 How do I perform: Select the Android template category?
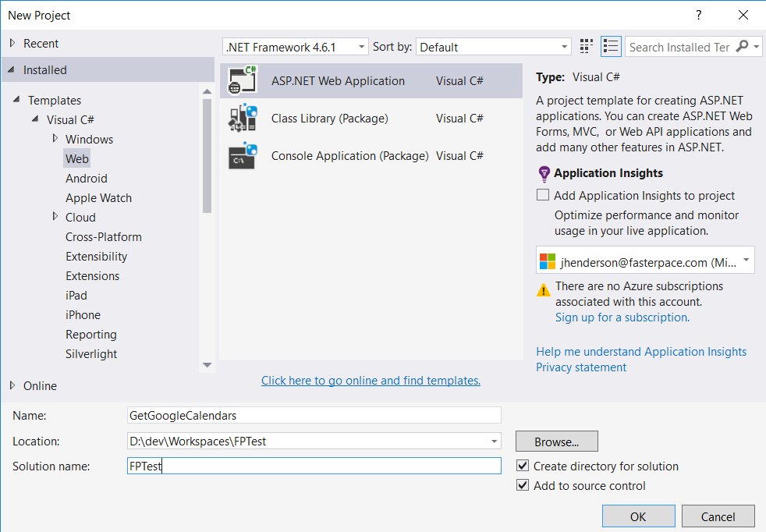point(87,179)
